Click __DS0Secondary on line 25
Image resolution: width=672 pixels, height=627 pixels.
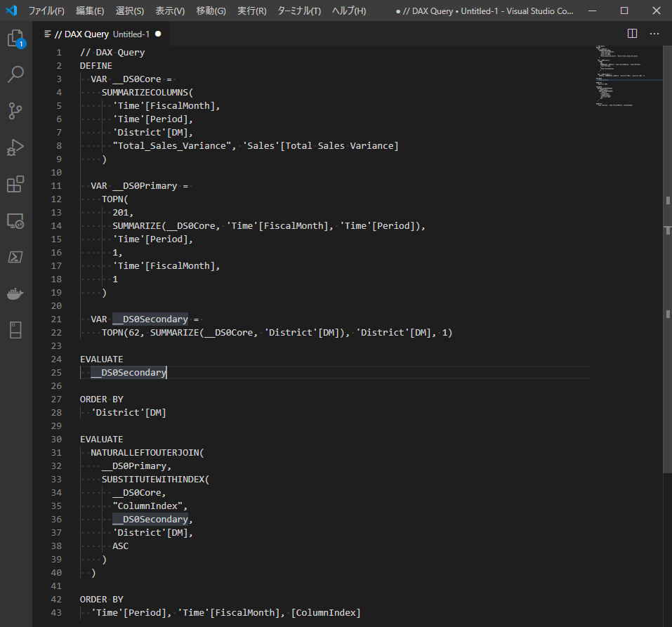coord(129,372)
